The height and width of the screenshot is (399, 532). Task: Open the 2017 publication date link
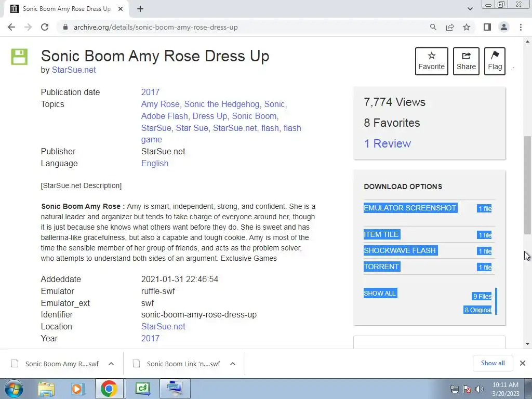150,92
